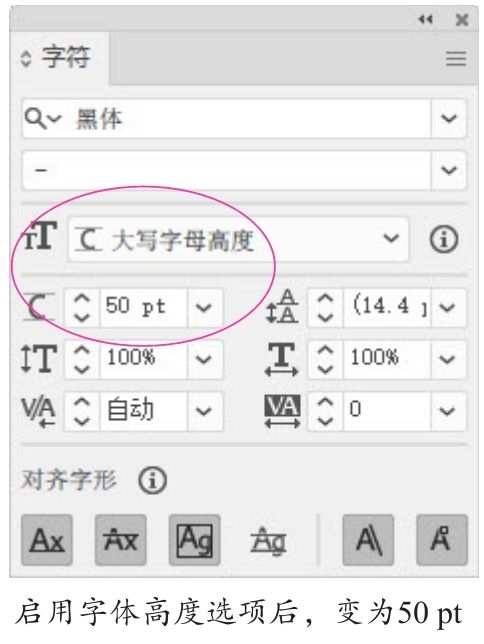Collapse the panel with double-arrow icon
Viewport: 484px width, 644px height.
[426, 19]
